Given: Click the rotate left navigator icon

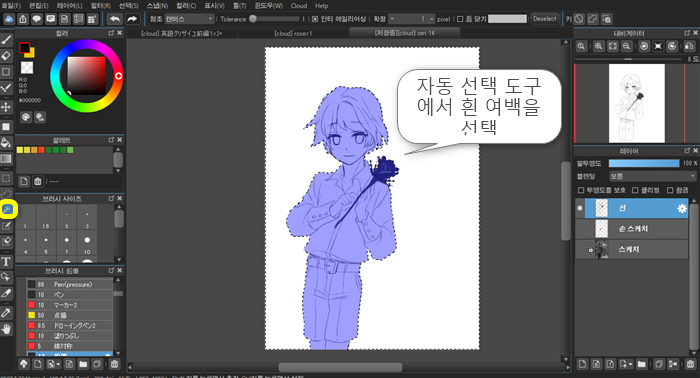Looking at the screenshot, I should click(x=644, y=46).
